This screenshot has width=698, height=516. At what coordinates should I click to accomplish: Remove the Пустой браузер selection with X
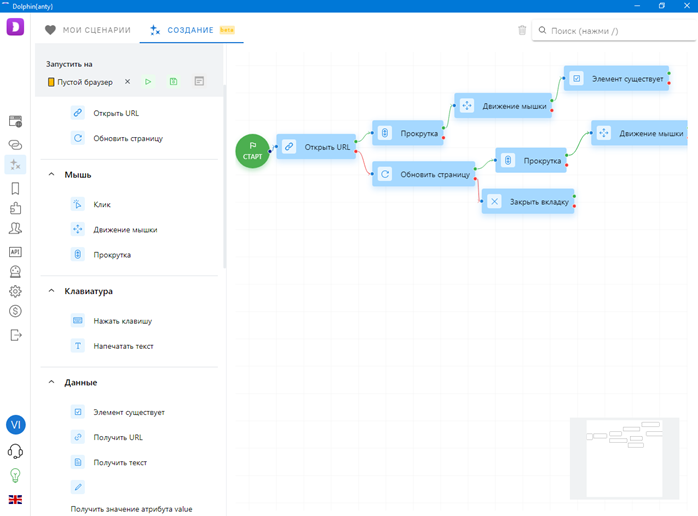(126, 82)
